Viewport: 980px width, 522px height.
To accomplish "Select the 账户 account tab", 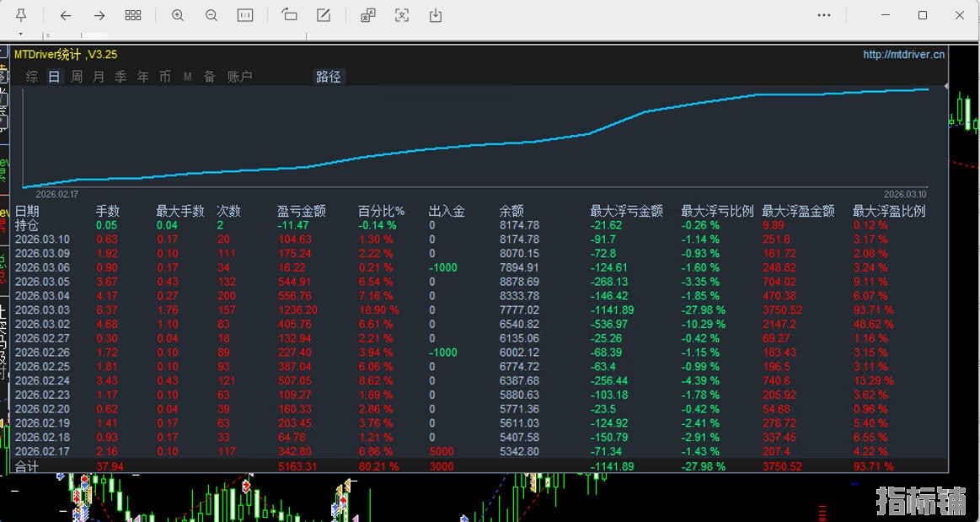I will pyautogui.click(x=240, y=77).
